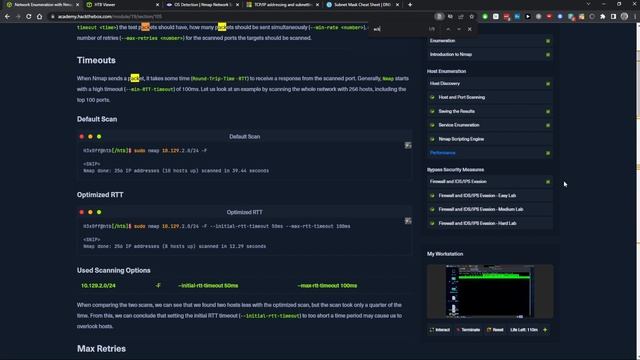Open the My Workstation preview thumbnail
The height and width of the screenshot is (360, 640).
click(x=490, y=291)
